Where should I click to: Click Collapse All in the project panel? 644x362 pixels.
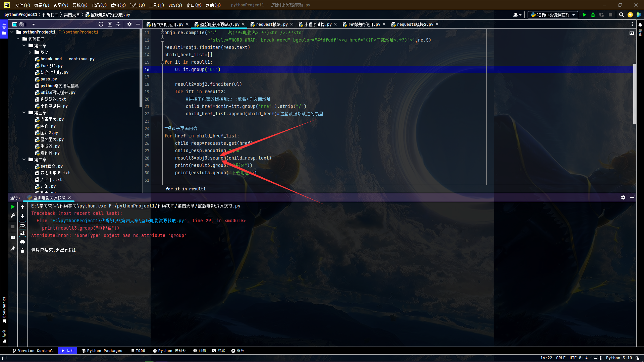[x=118, y=24]
